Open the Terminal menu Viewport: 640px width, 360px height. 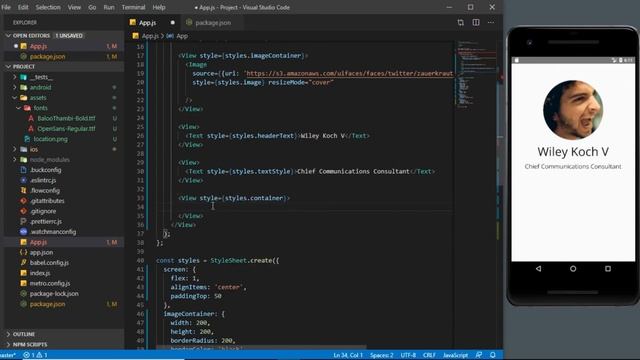[x=133, y=7]
